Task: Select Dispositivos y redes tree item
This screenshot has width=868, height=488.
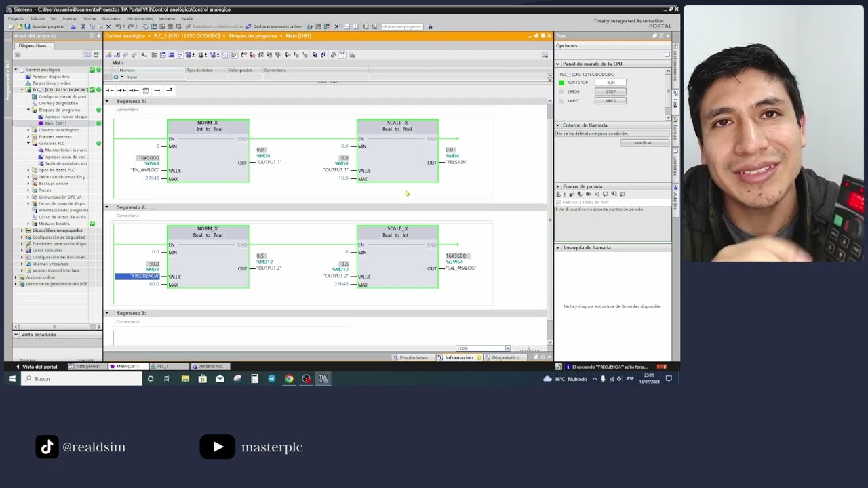Action: click(x=52, y=83)
